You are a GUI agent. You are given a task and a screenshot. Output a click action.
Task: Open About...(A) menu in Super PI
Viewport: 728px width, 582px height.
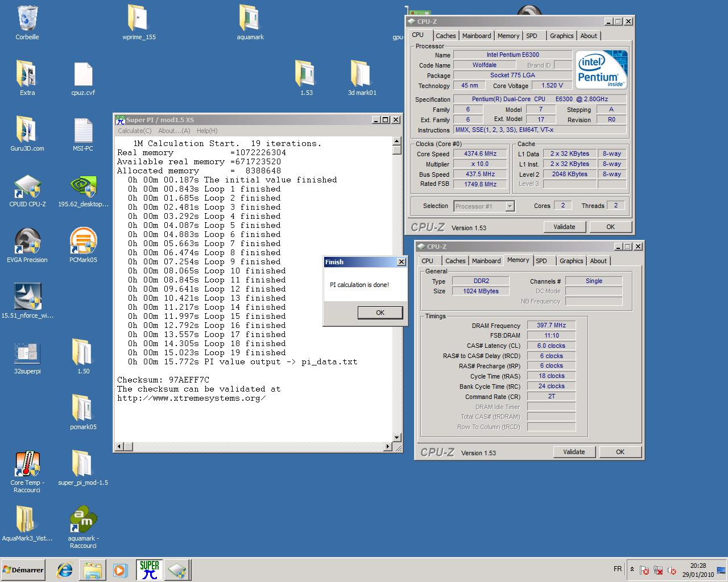tap(174, 131)
